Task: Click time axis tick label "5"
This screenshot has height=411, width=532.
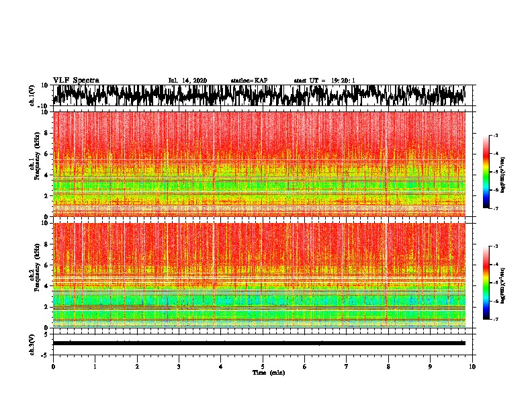Action: coord(263,367)
